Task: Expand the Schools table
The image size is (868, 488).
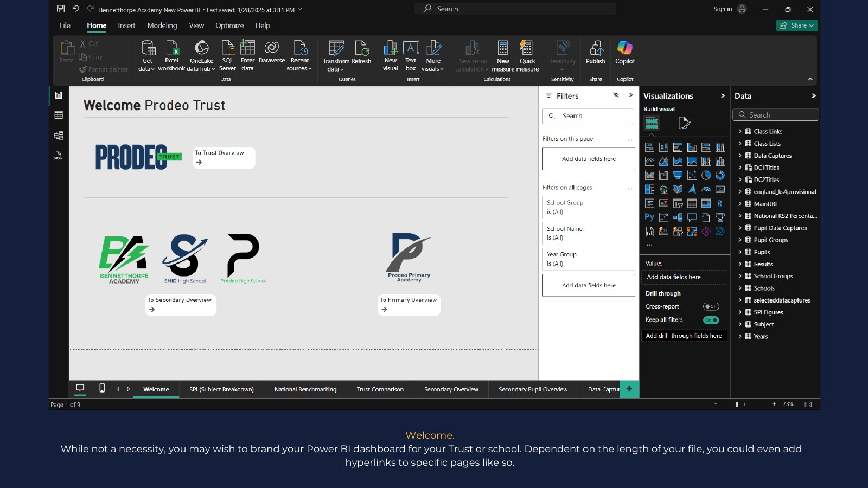Action: (x=740, y=288)
